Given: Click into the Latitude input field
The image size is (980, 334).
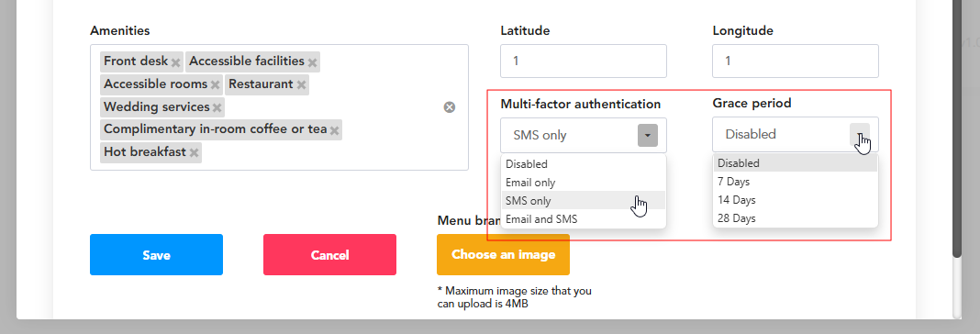Looking at the screenshot, I should click(x=583, y=61).
